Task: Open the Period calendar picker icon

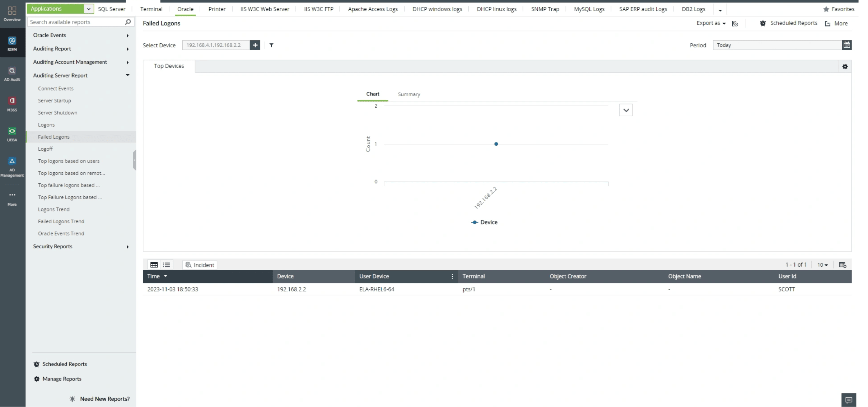Action: click(846, 45)
